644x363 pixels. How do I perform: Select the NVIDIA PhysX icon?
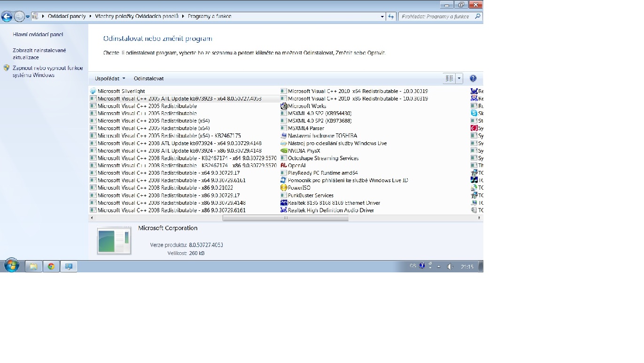tap(284, 151)
